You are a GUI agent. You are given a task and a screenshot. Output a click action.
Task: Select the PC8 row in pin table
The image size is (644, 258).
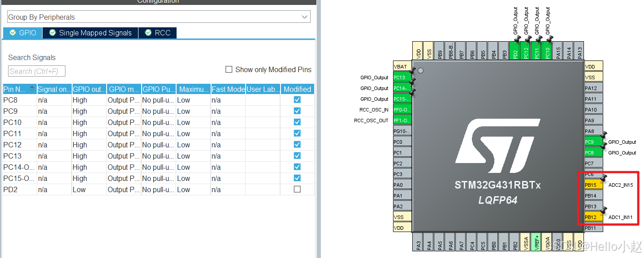pyautogui.click(x=158, y=100)
